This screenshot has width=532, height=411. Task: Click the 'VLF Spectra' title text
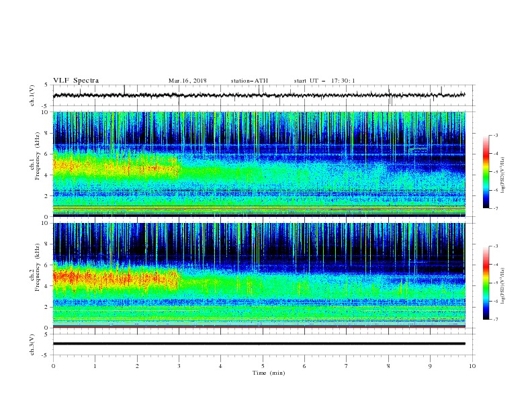[76, 81]
